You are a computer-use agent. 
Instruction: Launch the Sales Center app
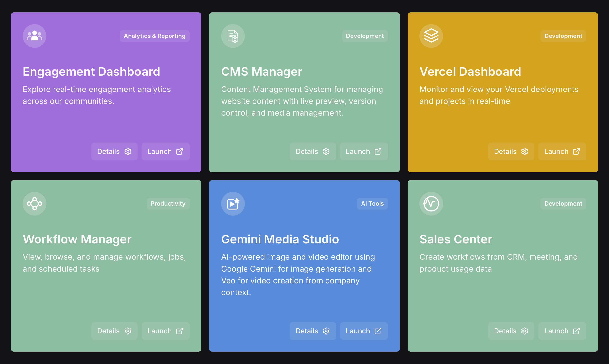tap(562, 331)
